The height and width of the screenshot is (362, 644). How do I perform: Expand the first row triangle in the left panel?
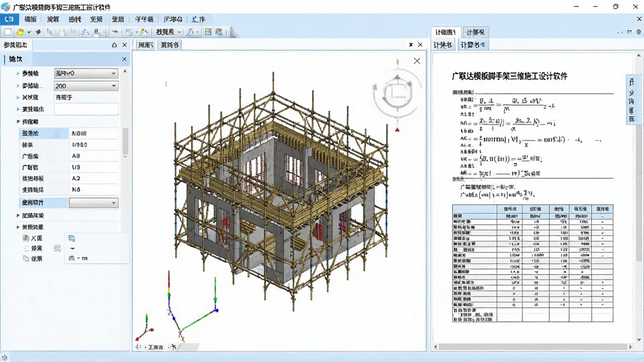pyautogui.click(x=18, y=73)
